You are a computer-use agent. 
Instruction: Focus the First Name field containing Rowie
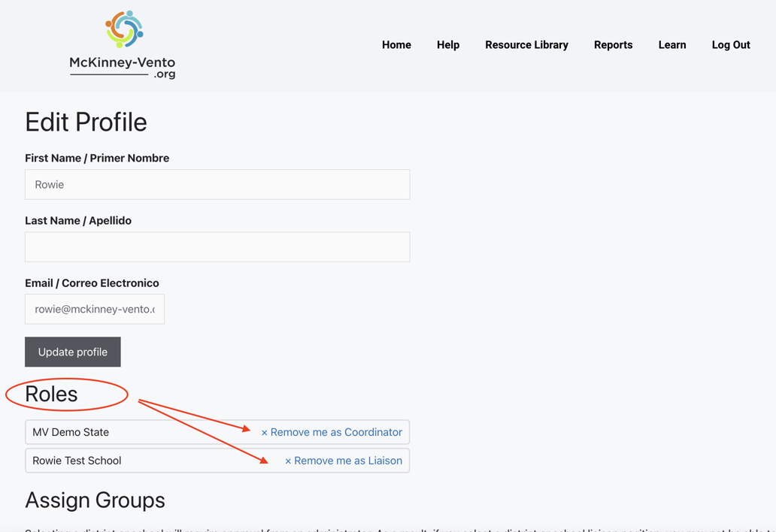pos(217,185)
